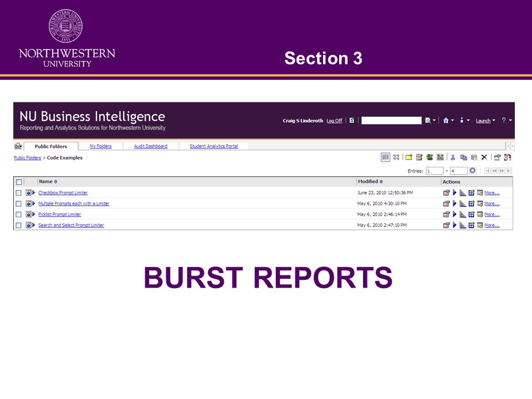Create report view of Checkbox Prompt Limiter
The height and width of the screenshot is (399, 532).
(471, 193)
